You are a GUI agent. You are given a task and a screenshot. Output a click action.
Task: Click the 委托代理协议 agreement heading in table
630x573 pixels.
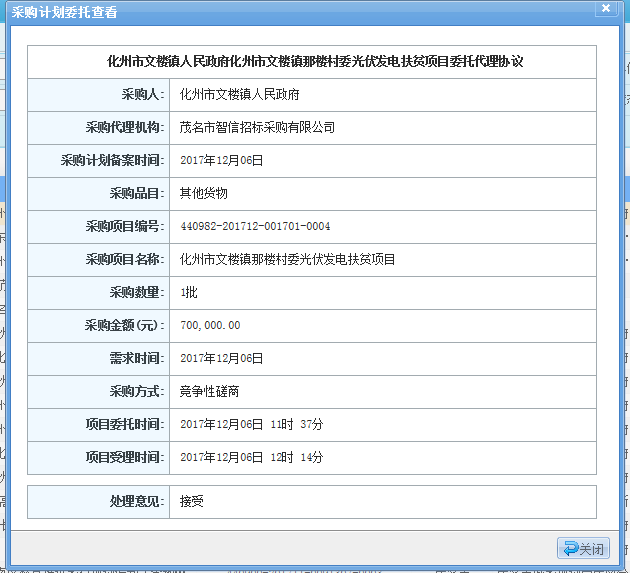[x=315, y=61]
